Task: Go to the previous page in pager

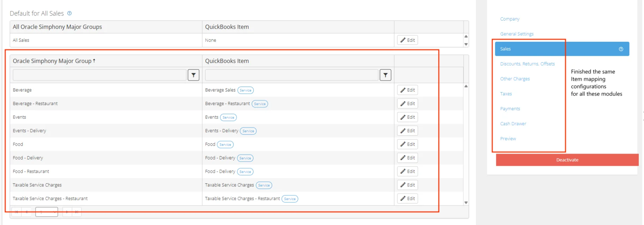Action: [x=26, y=212]
